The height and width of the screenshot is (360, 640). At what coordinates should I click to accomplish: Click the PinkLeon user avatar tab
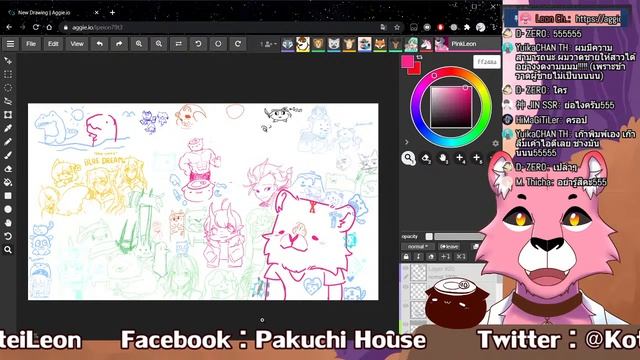tap(468, 44)
